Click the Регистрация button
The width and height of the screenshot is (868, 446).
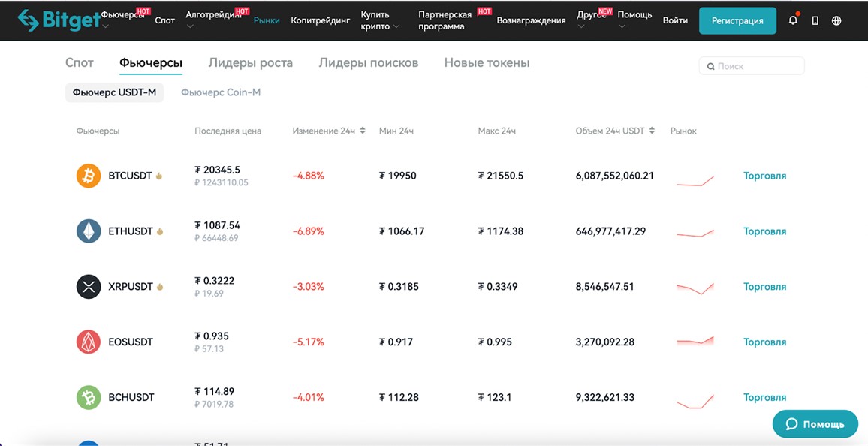pyautogui.click(x=737, y=20)
